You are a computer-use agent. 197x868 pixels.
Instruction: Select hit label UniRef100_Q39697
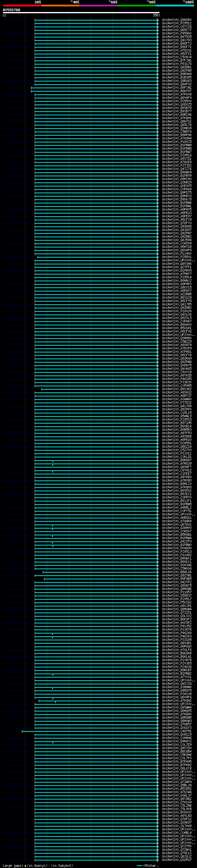[x=177, y=822]
